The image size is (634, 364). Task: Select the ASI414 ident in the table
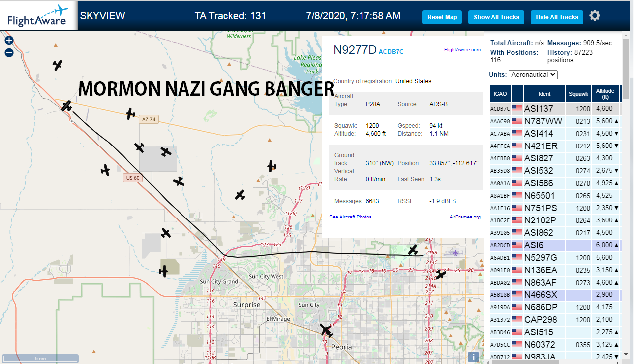click(539, 134)
